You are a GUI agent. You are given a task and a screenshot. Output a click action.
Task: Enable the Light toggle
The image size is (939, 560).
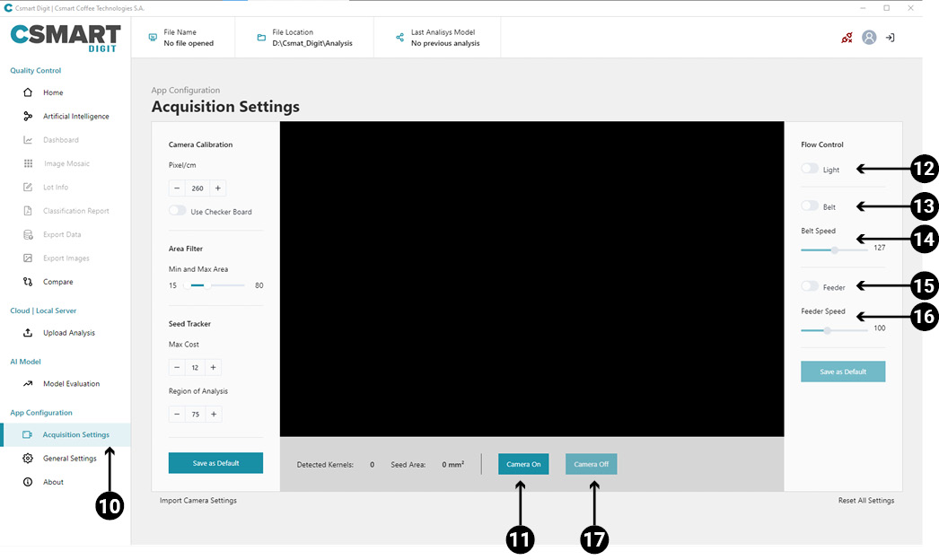pos(810,169)
